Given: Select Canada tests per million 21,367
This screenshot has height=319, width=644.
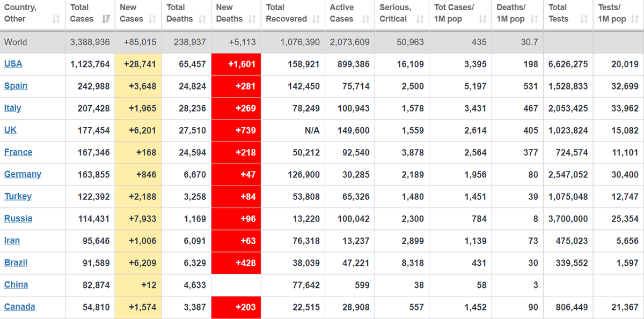Looking at the screenshot, I should pyautogui.click(x=625, y=307).
